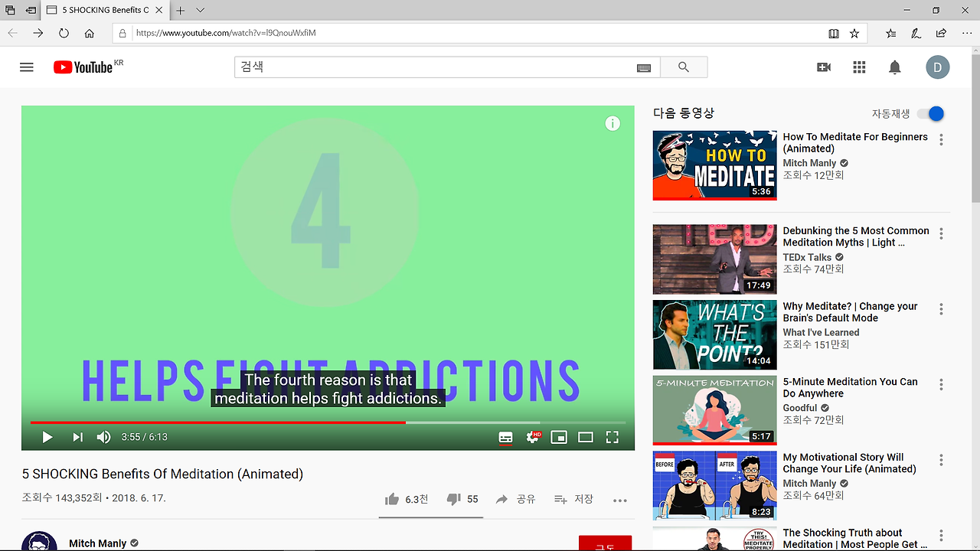Click the video info icon in the player
980x551 pixels.
click(612, 123)
